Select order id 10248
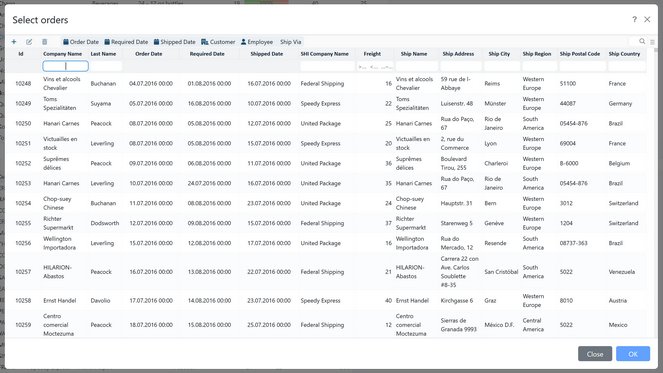 [23, 84]
